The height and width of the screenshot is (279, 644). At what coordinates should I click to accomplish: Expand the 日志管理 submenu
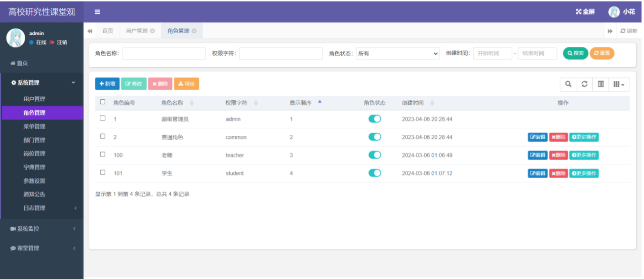[42, 208]
